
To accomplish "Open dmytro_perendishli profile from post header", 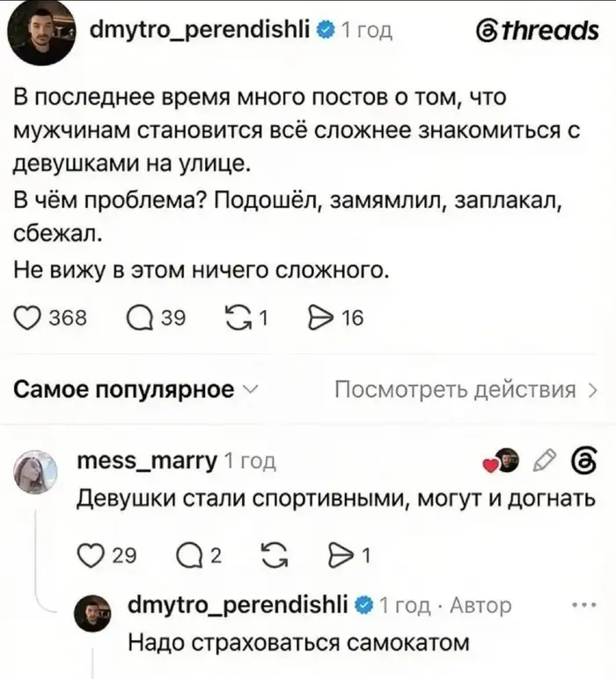I will click(200, 29).
